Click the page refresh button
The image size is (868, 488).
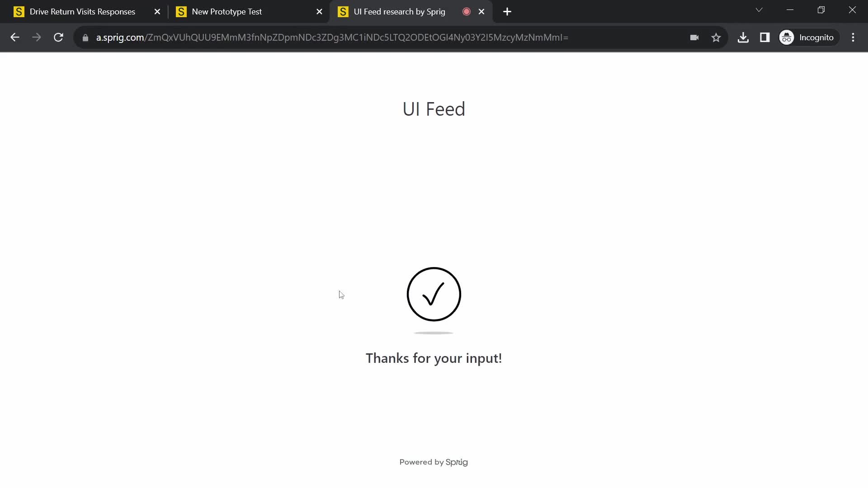[58, 37]
